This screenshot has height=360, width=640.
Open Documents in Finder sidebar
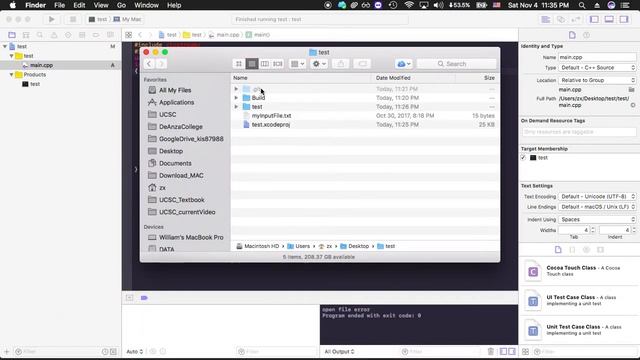175,163
